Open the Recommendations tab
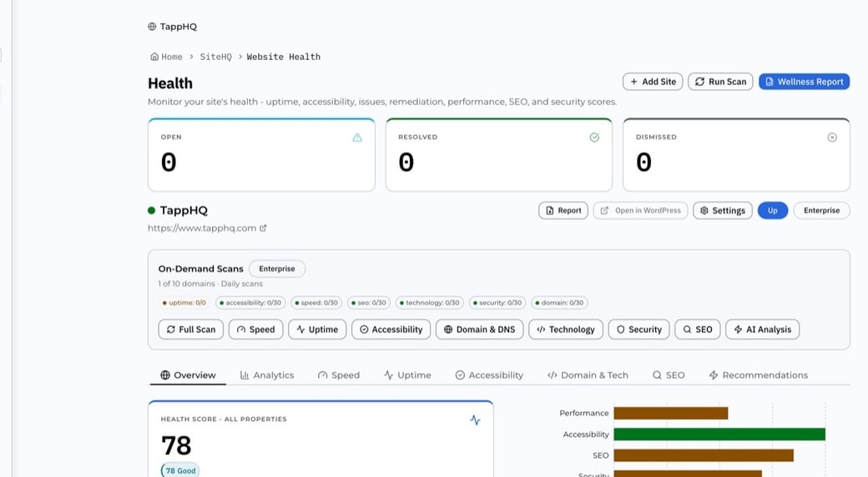The image size is (868, 477). (x=759, y=375)
